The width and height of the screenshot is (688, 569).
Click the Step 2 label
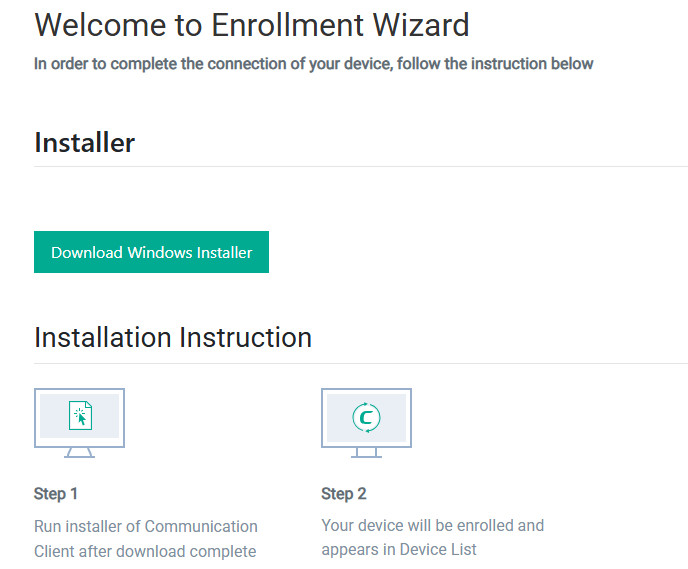coord(344,494)
